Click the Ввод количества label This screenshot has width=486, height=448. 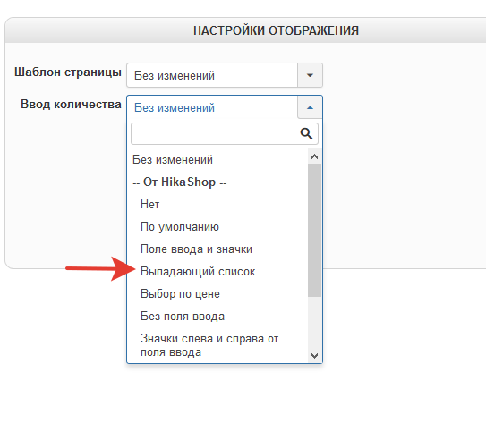pyautogui.click(x=71, y=105)
